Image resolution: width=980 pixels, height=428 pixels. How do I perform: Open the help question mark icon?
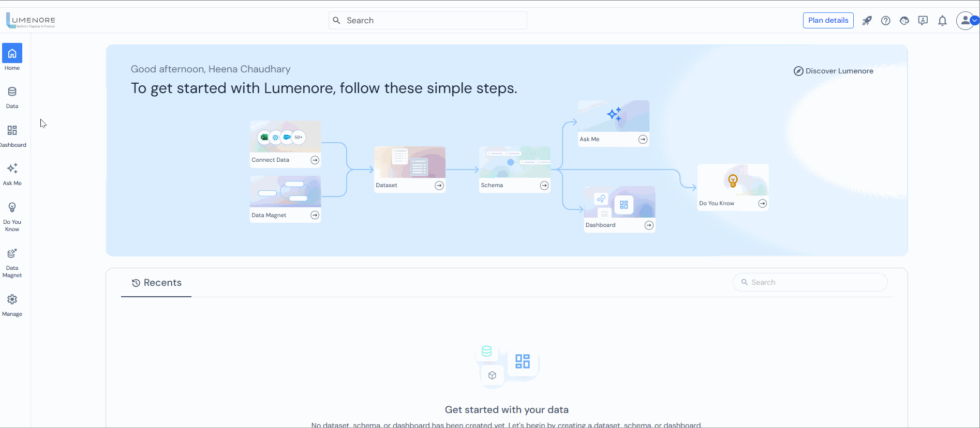[x=886, y=21]
